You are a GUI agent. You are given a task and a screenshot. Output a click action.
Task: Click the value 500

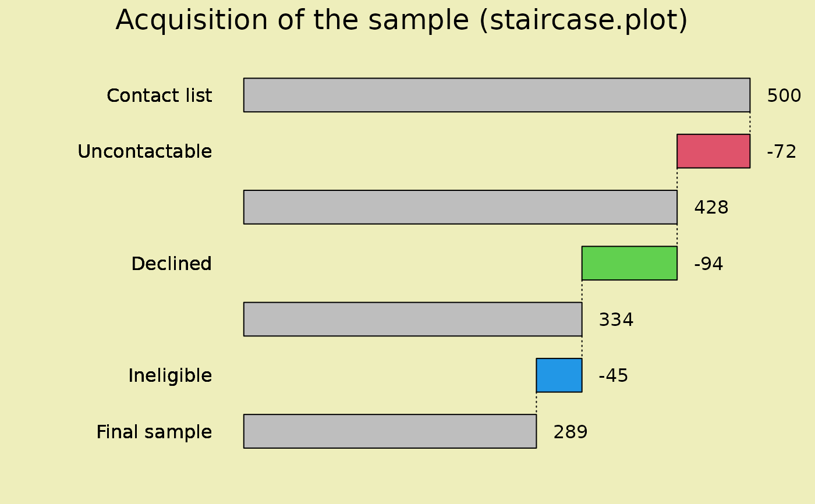click(784, 96)
